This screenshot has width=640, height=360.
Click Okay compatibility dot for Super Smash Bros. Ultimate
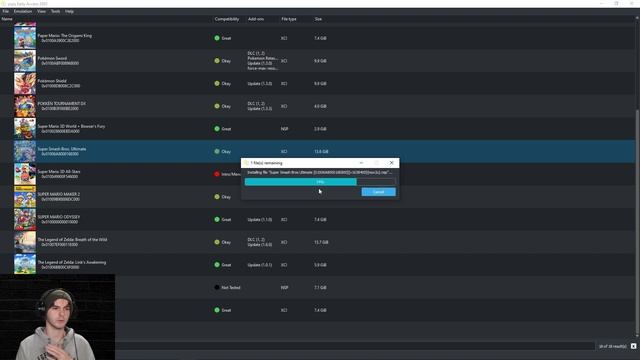217,151
